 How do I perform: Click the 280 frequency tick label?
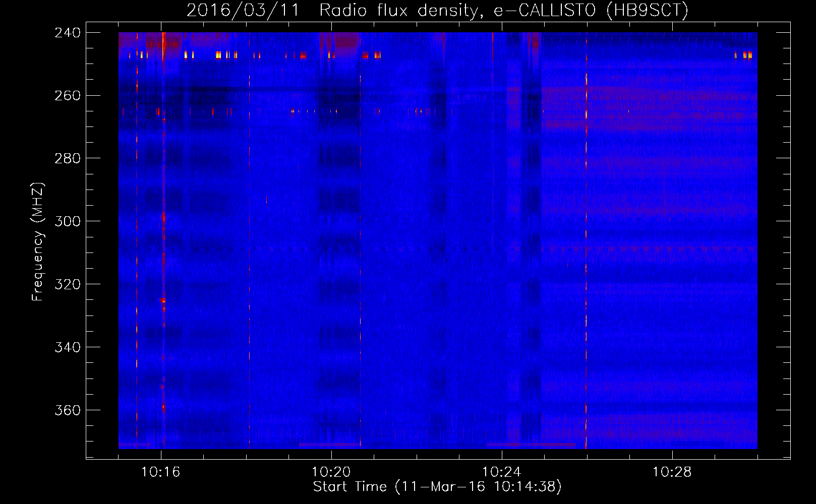67,159
